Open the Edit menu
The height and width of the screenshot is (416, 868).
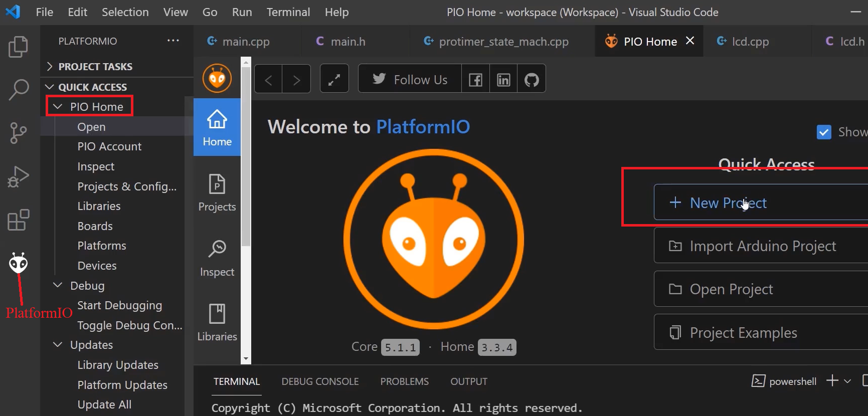[77, 12]
